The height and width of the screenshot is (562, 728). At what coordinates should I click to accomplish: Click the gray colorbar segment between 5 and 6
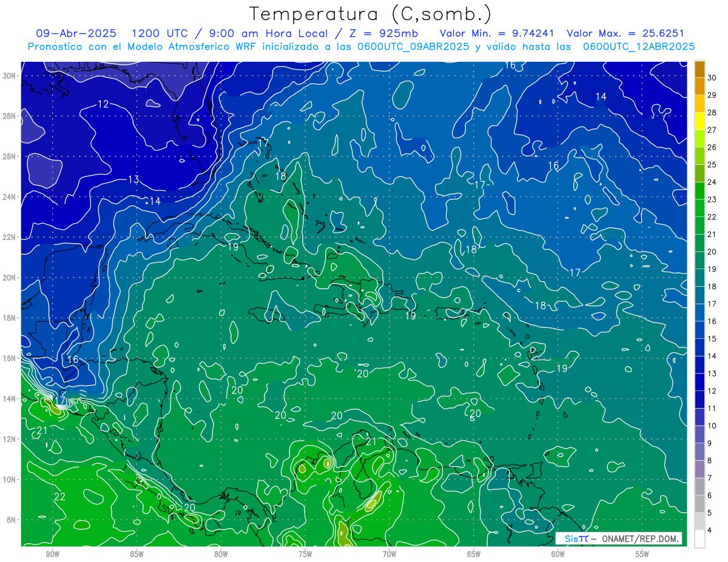click(699, 504)
